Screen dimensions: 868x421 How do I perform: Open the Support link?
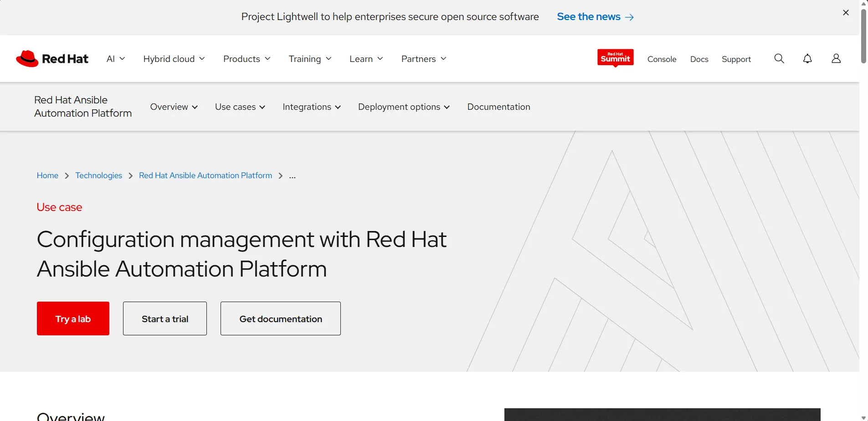pyautogui.click(x=736, y=59)
